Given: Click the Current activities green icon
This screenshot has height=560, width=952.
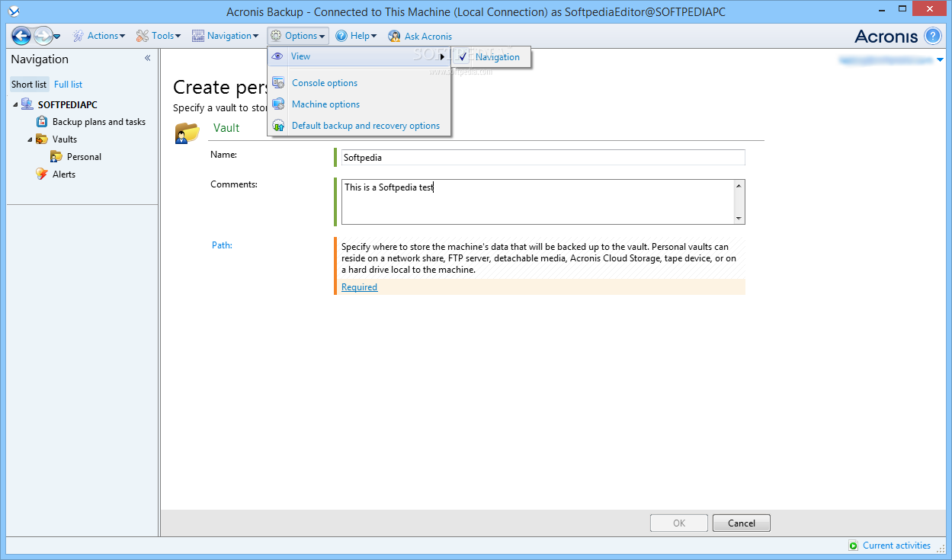Looking at the screenshot, I should (854, 546).
